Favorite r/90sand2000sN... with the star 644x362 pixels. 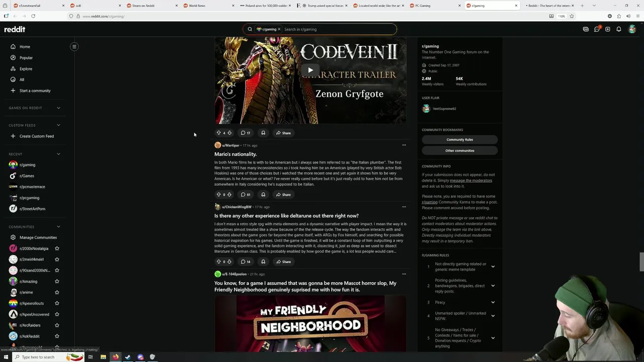point(57,270)
